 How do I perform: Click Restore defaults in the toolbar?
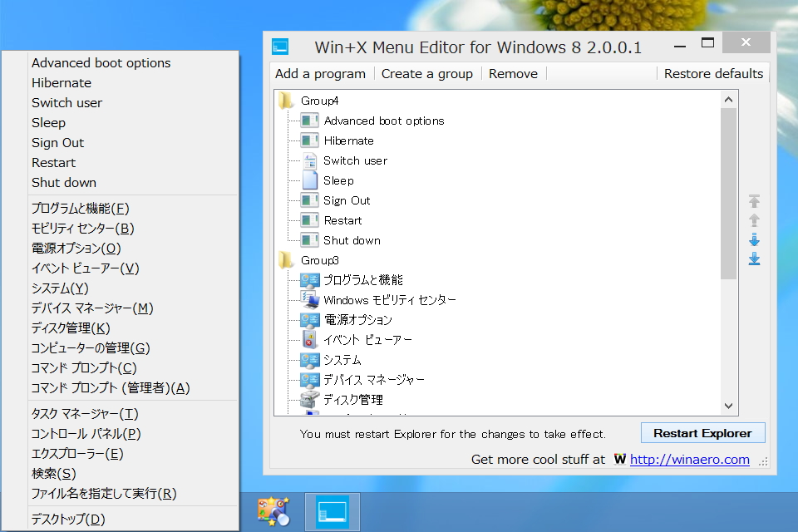pyautogui.click(x=713, y=74)
